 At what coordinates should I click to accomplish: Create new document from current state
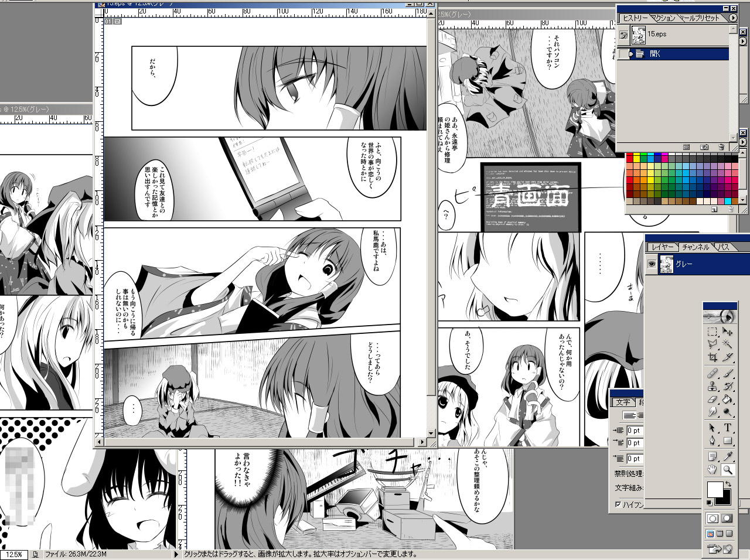(x=687, y=147)
